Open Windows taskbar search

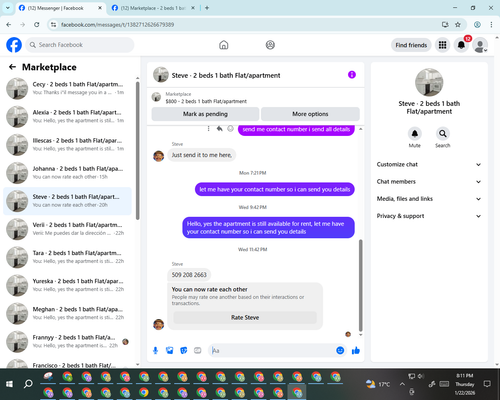point(28,384)
